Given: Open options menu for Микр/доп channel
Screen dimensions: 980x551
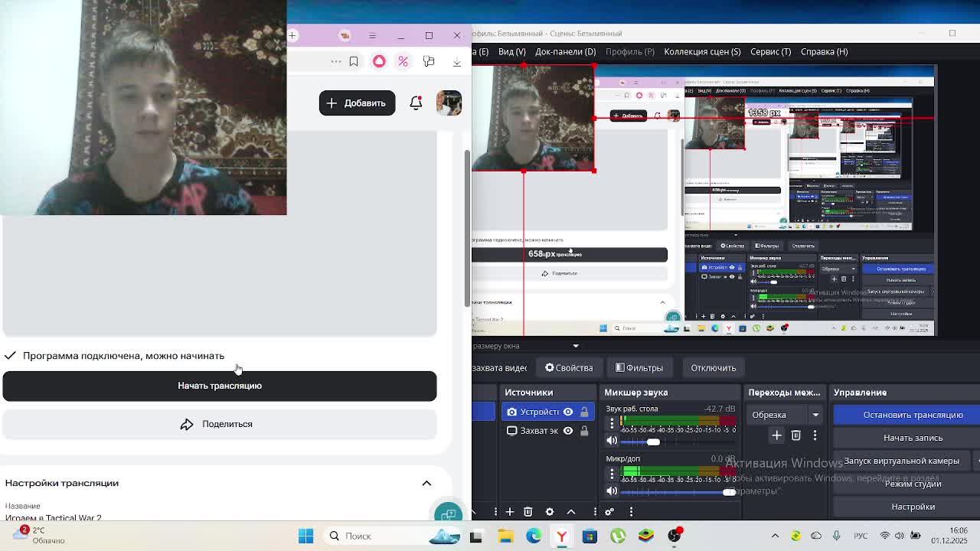Looking at the screenshot, I should (612, 474).
